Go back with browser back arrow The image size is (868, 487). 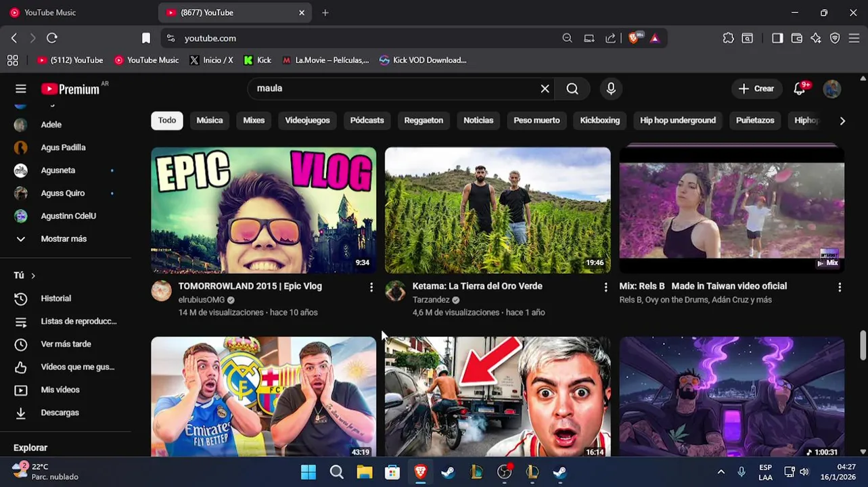pyautogui.click(x=14, y=38)
